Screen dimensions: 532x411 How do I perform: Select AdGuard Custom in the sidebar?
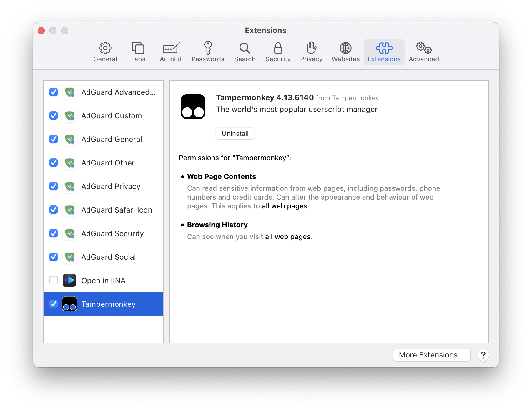(111, 116)
